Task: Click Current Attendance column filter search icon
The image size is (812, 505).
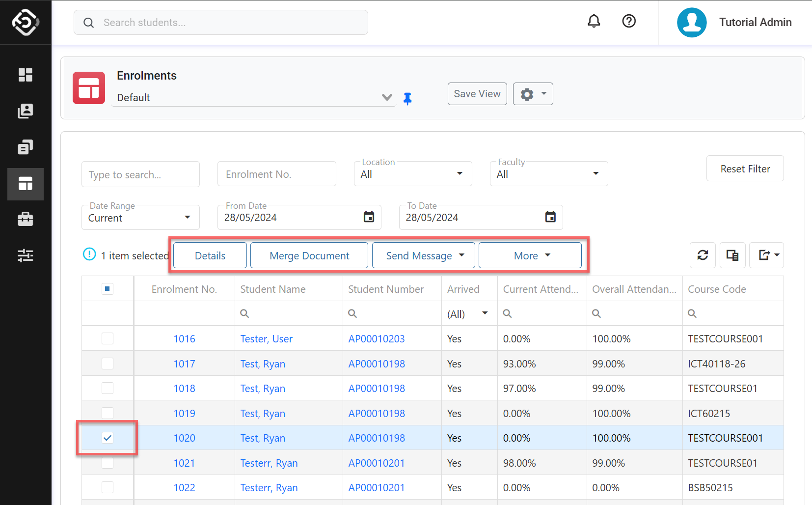Action: pyautogui.click(x=508, y=313)
